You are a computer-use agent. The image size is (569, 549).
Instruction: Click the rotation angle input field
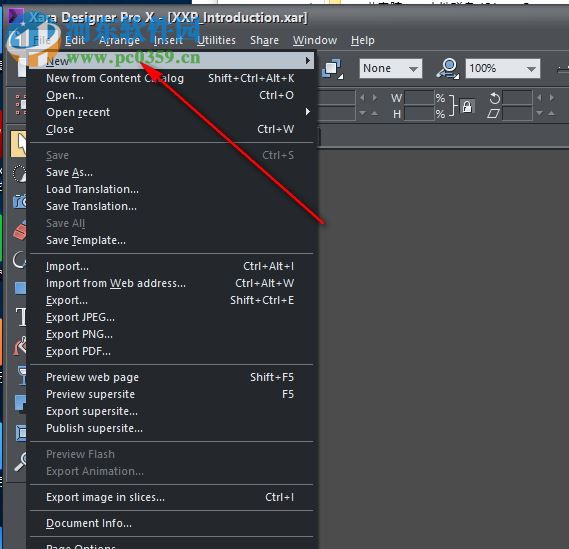(x=517, y=98)
